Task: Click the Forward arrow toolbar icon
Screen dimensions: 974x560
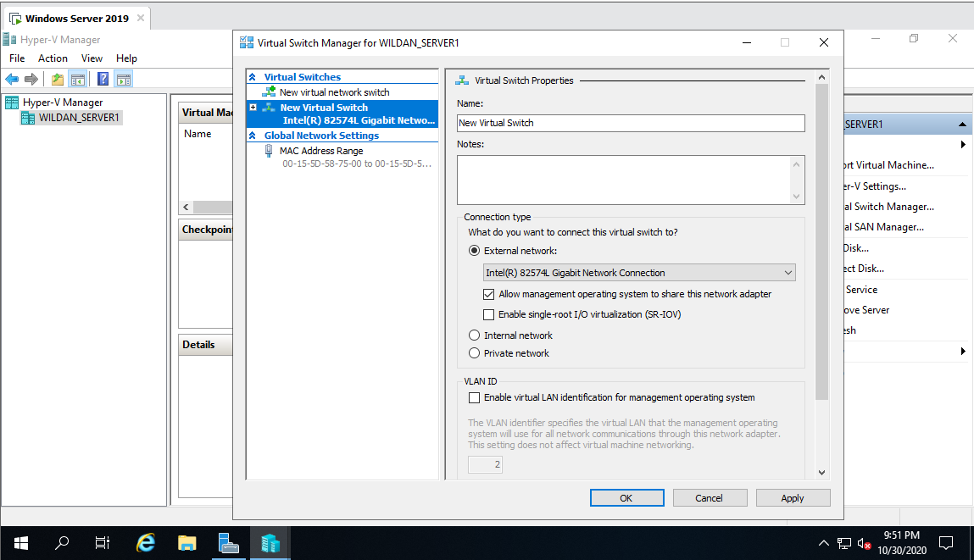Action: [x=31, y=79]
